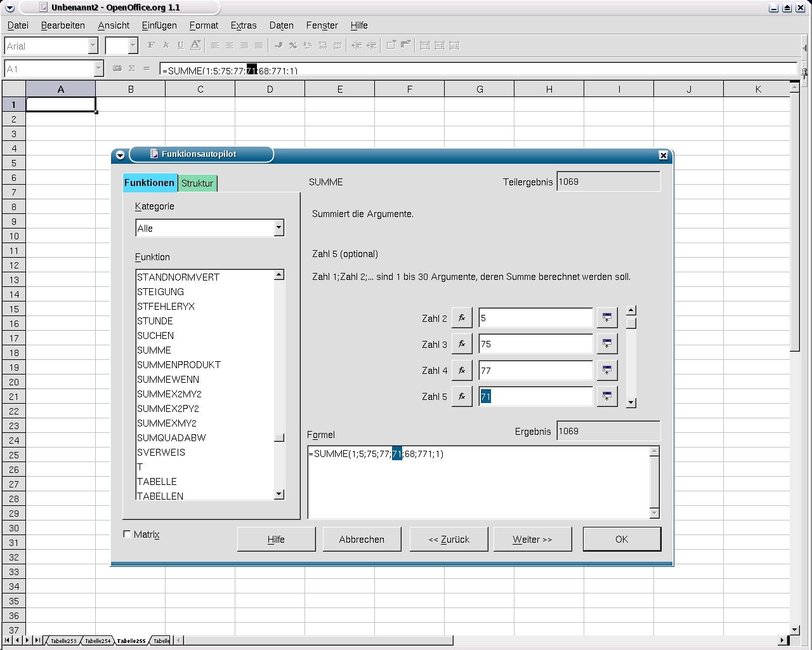The height and width of the screenshot is (650, 812).
Task: Enable the Matrix checkbox
Action: click(x=127, y=534)
